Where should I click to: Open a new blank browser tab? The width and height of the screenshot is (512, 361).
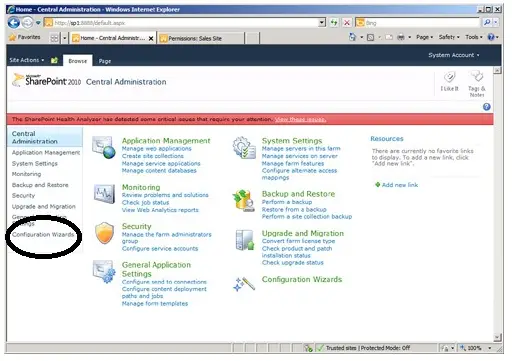coord(252,38)
